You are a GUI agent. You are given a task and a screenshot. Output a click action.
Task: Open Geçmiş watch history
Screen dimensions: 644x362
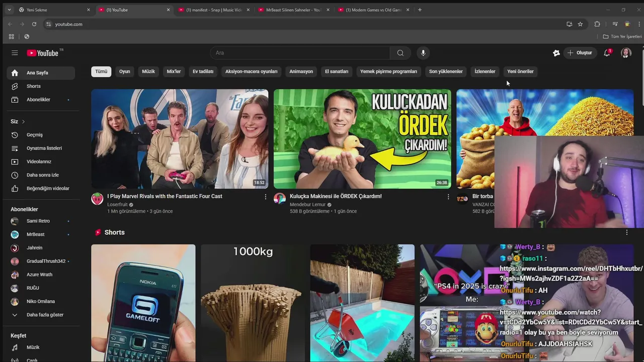coord(41,135)
